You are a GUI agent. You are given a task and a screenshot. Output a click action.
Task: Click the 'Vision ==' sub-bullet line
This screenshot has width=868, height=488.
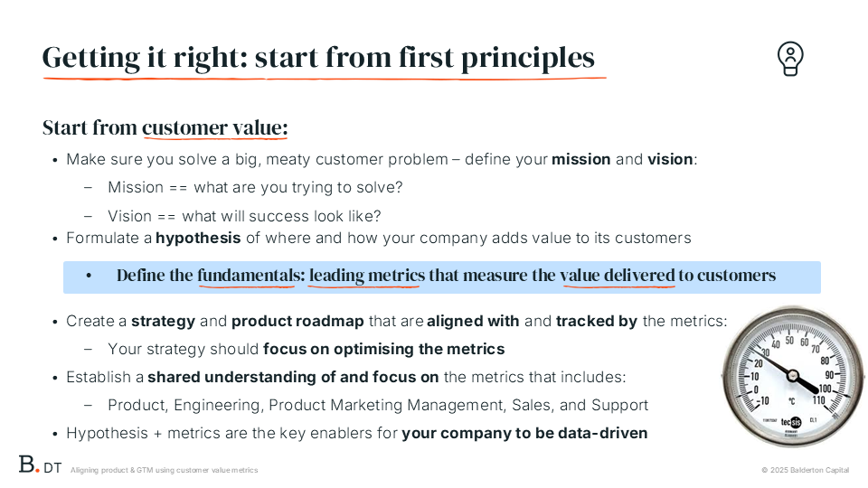pos(244,216)
